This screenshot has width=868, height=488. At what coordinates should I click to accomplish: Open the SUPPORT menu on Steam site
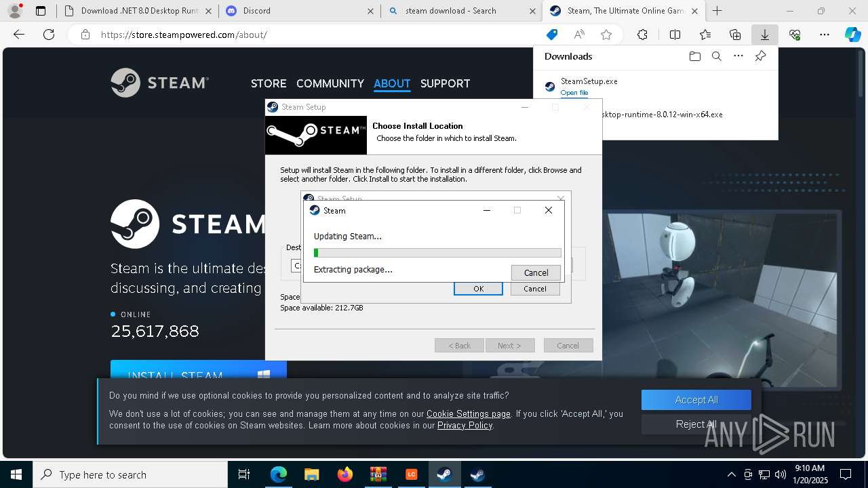click(x=445, y=83)
